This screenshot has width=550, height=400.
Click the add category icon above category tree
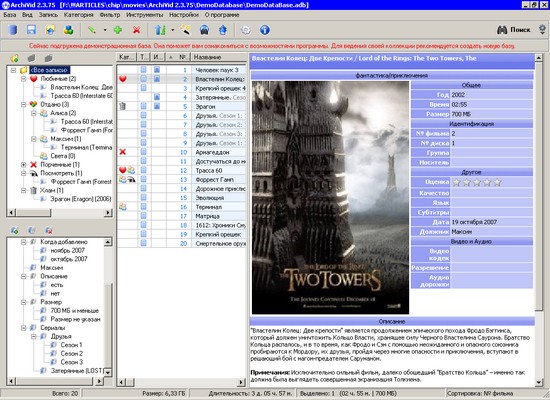click(x=14, y=58)
